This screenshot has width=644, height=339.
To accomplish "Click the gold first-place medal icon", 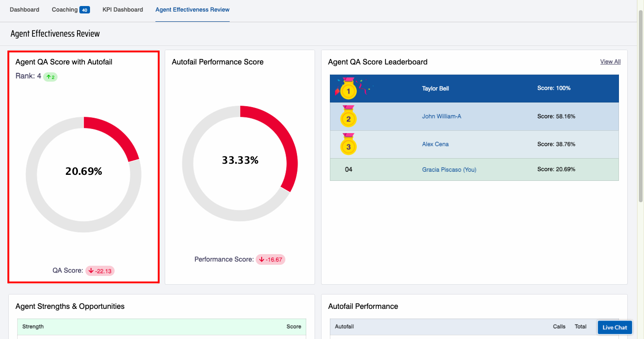I will tap(348, 90).
